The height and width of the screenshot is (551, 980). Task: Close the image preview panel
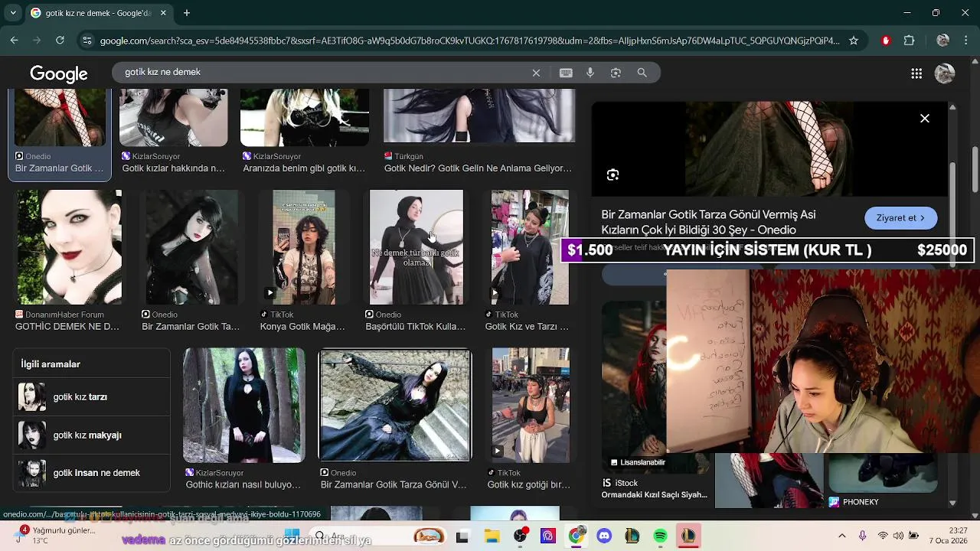click(x=925, y=119)
